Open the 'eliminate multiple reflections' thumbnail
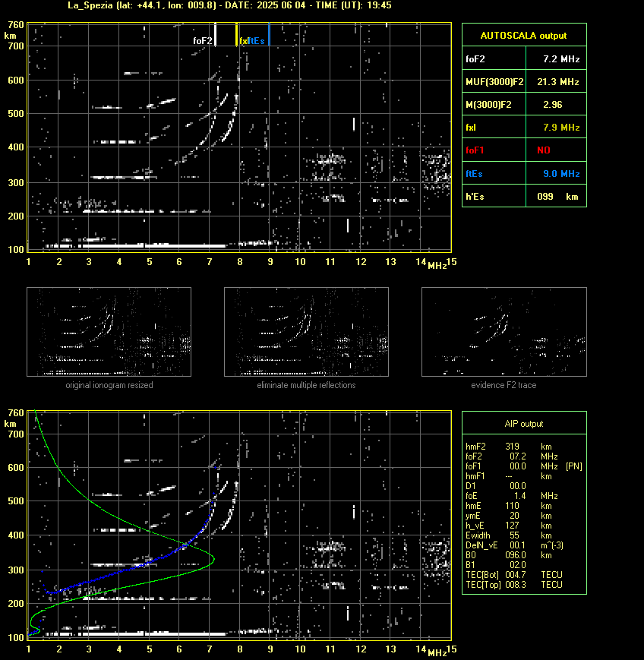The image size is (644, 660). pyautogui.click(x=306, y=332)
